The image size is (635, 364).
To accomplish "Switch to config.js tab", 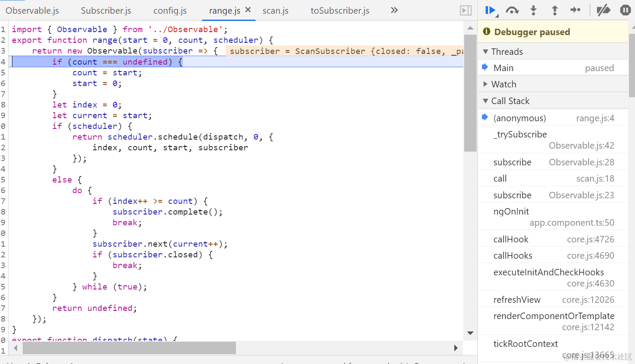I will point(170,11).
